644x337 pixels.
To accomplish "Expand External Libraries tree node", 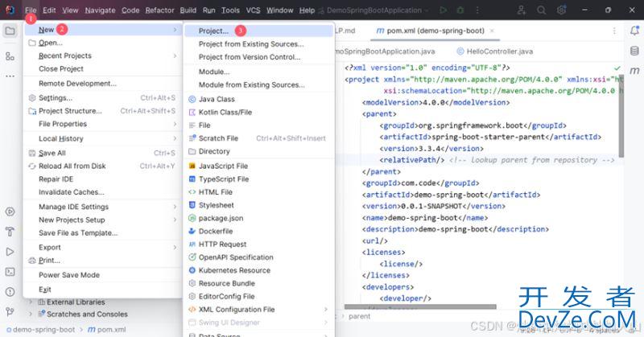I will 31,302.
